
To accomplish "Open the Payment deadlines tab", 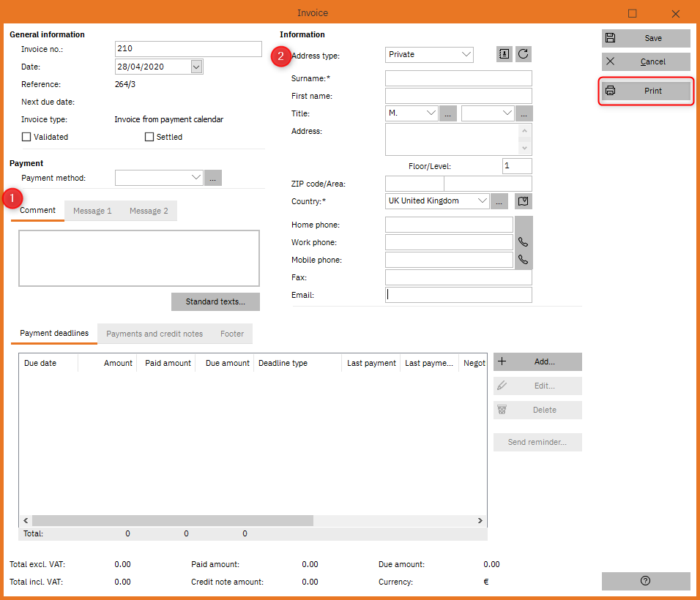I will 54,333.
